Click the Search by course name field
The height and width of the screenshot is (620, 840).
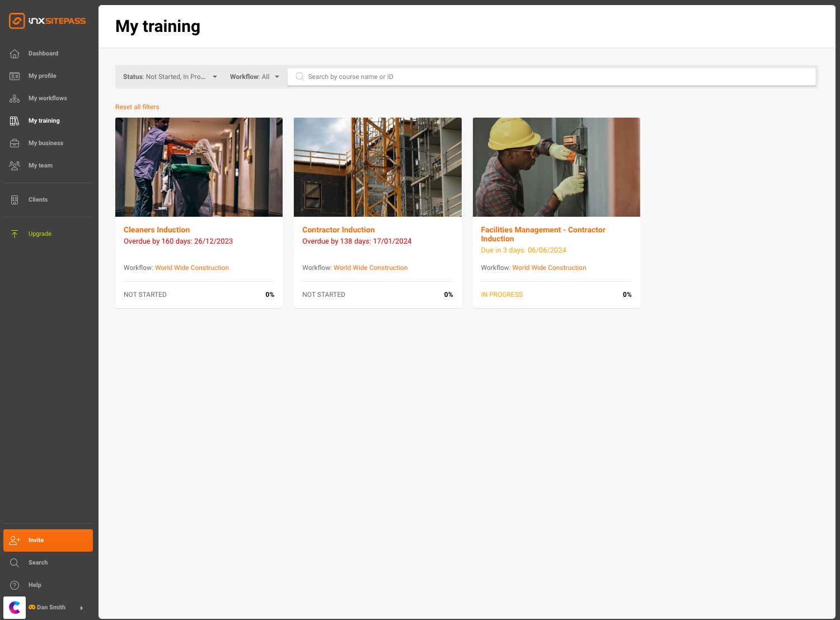point(551,77)
